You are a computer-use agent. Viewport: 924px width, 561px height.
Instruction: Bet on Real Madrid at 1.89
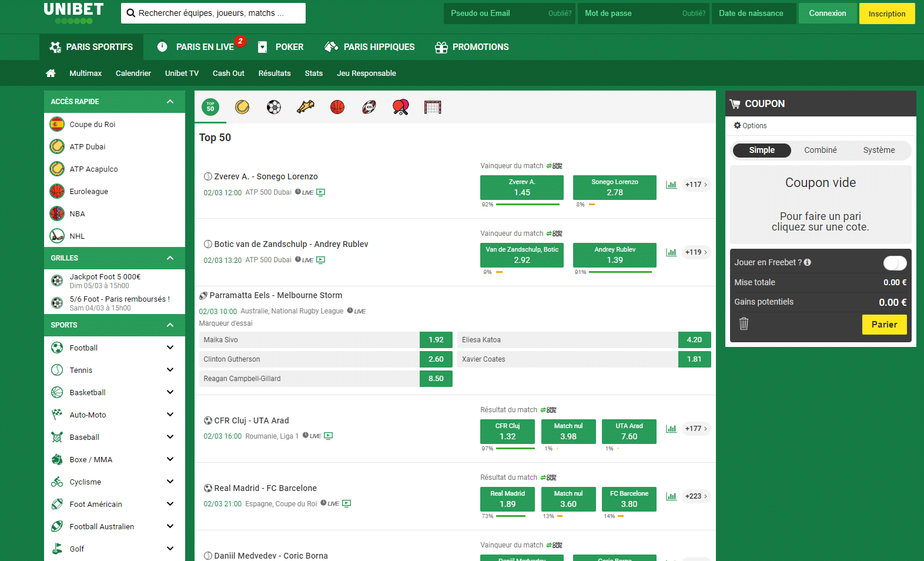507,499
